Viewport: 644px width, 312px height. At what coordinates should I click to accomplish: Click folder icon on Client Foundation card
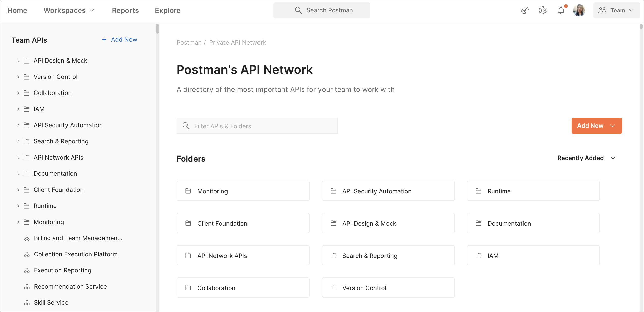point(188,223)
